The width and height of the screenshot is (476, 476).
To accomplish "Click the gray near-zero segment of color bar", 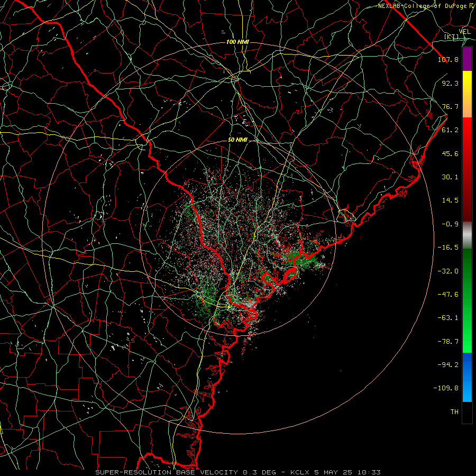I will [x=467, y=235].
